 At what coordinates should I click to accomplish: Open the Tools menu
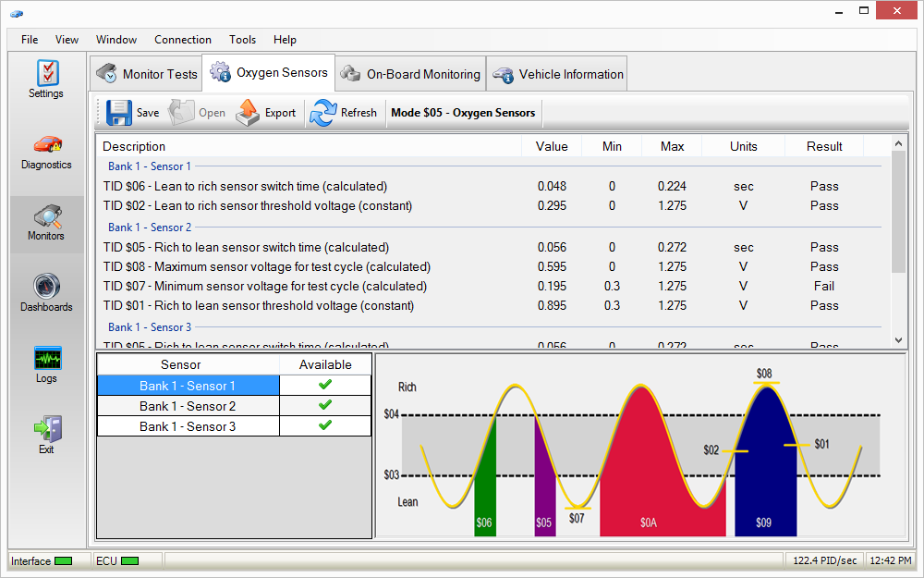[x=243, y=40]
